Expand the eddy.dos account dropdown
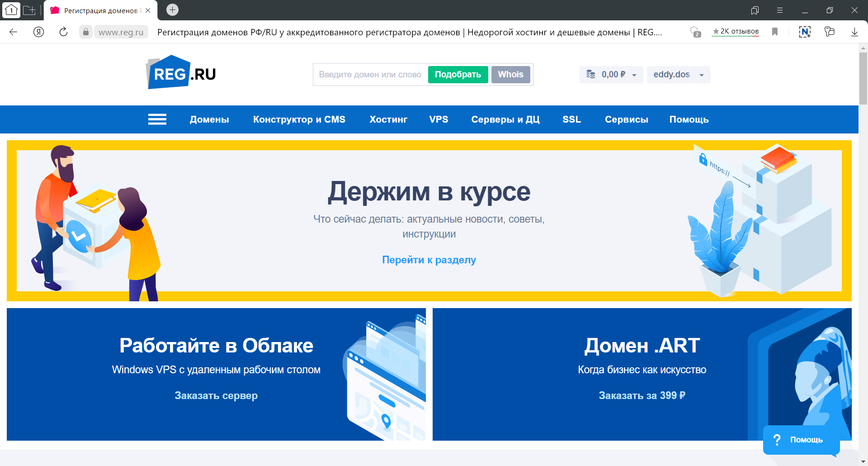The width and height of the screenshot is (868, 466). (x=678, y=75)
